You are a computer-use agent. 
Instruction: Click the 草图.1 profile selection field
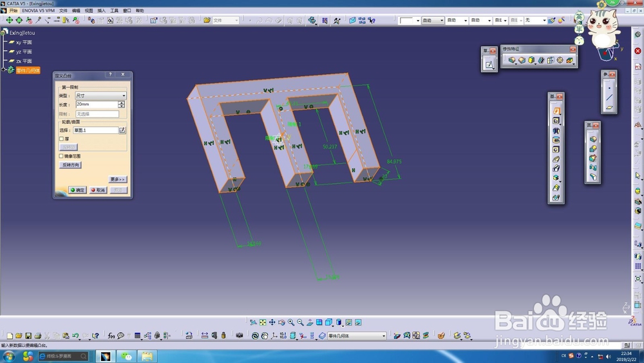point(95,130)
